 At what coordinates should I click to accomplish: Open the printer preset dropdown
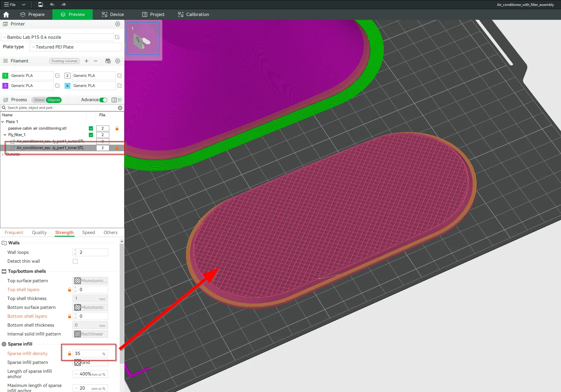pyautogui.click(x=57, y=37)
